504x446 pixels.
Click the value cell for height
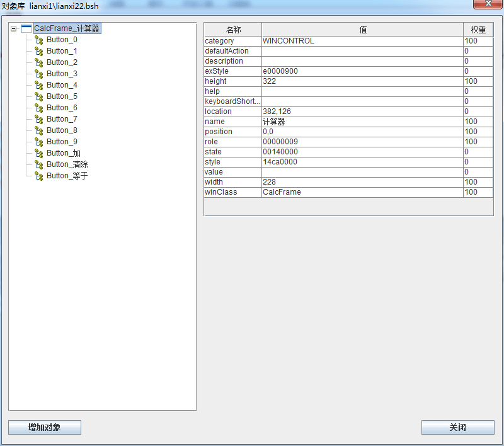pyautogui.click(x=362, y=81)
